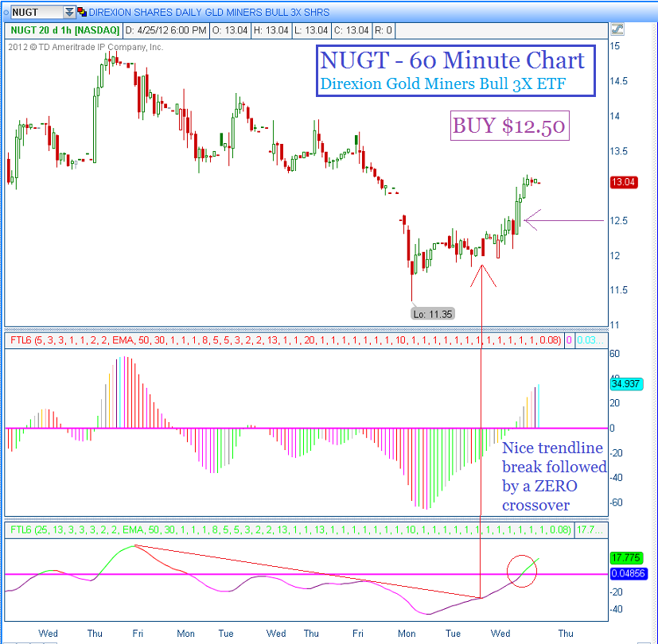
Task: Select the O: 13.04 open value
Action: [x=230, y=30]
